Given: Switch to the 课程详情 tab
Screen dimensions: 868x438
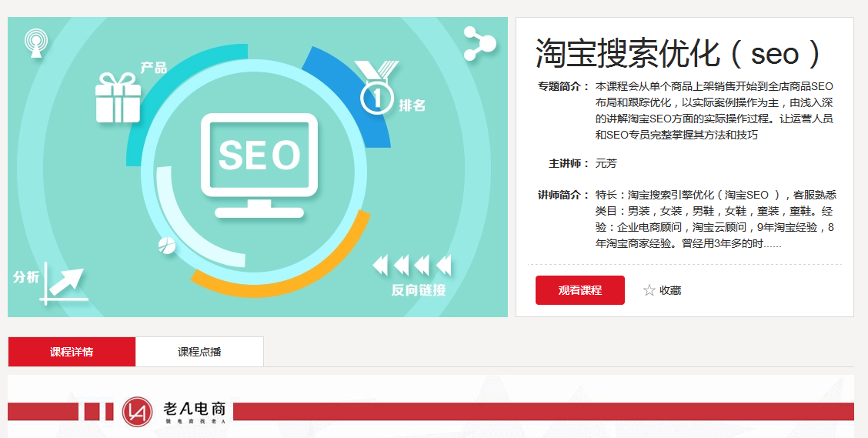Looking at the screenshot, I should (x=72, y=352).
